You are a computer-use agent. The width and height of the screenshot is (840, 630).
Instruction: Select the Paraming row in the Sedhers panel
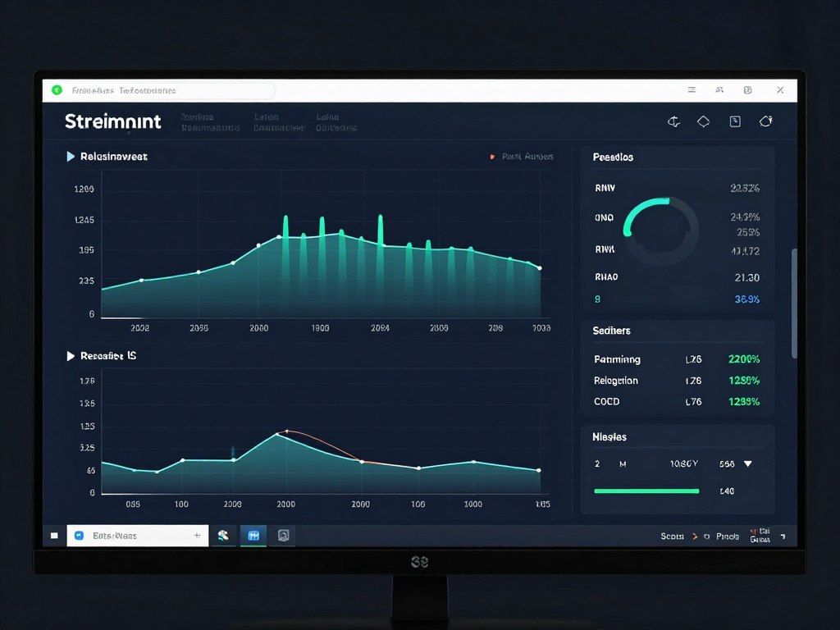[677, 359]
